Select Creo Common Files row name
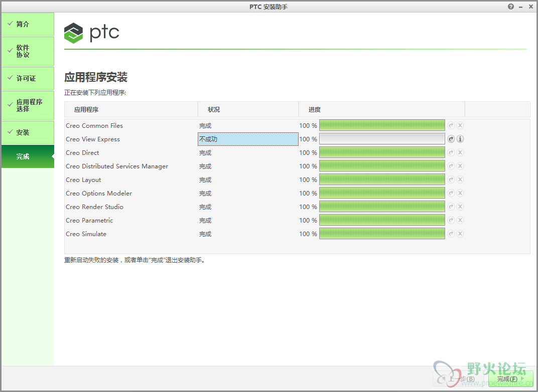The height and width of the screenshot is (392, 538). (x=94, y=126)
